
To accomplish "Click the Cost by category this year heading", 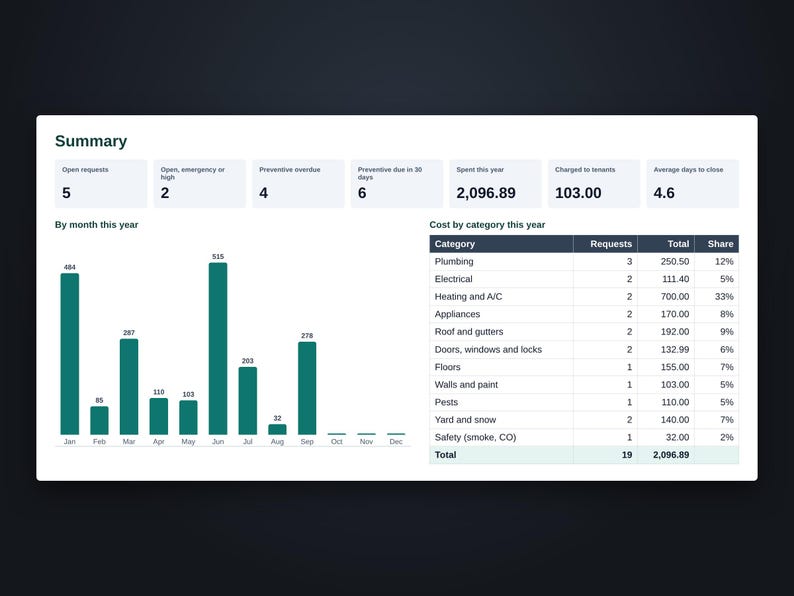I will click(x=487, y=225).
